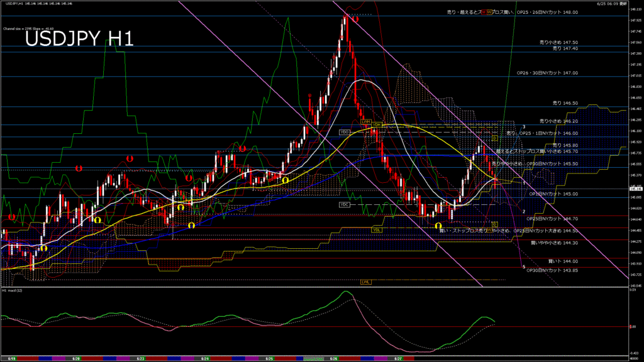
Task: Click the OP25日NYカット 144.70 label
Action: coord(552,219)
